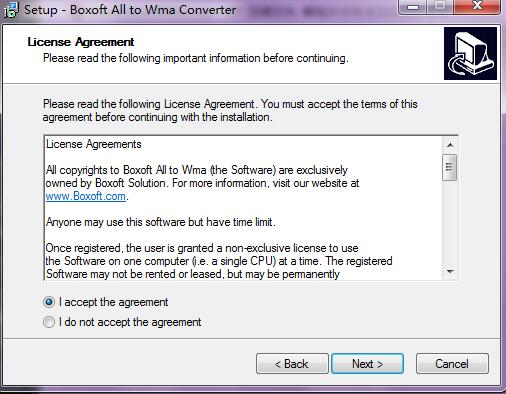The height and width of the screenshot is (394, 506).
Task: Click the License Agreement bold heading
Action: tap(81, 42)
